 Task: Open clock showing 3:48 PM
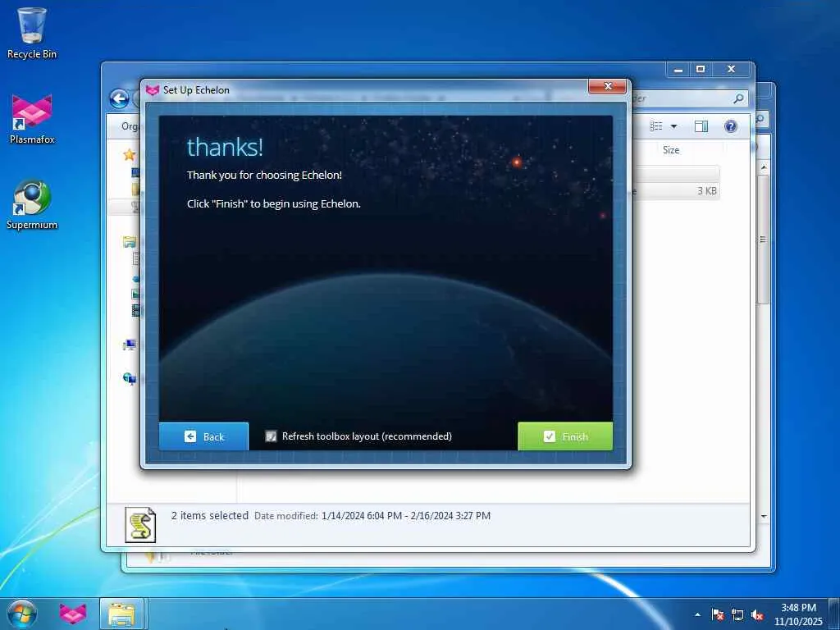tap(798, 614)
